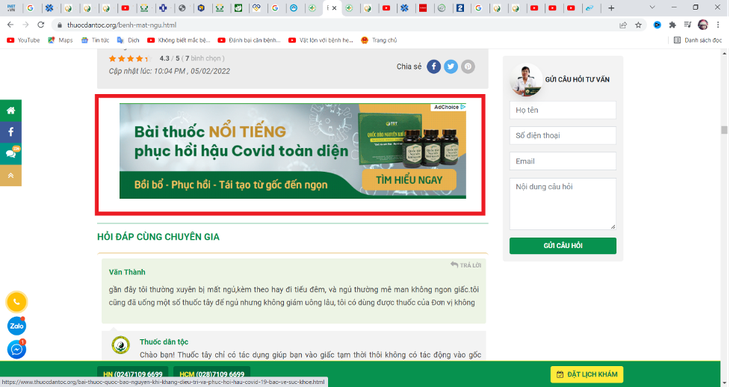Click the address bar URL
Image resolution: width=730 pixels, height=387 pixels.
[x=122, y=25]
